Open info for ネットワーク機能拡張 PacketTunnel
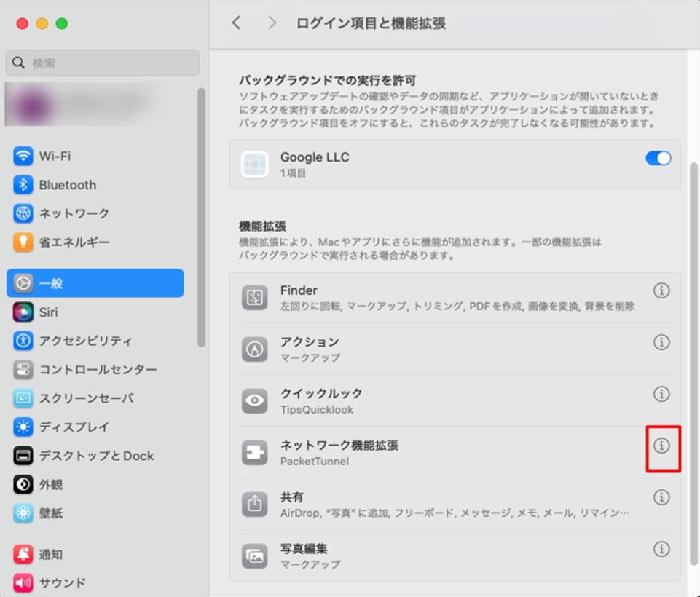Viewport: 700px width, 597px height. 661,446
